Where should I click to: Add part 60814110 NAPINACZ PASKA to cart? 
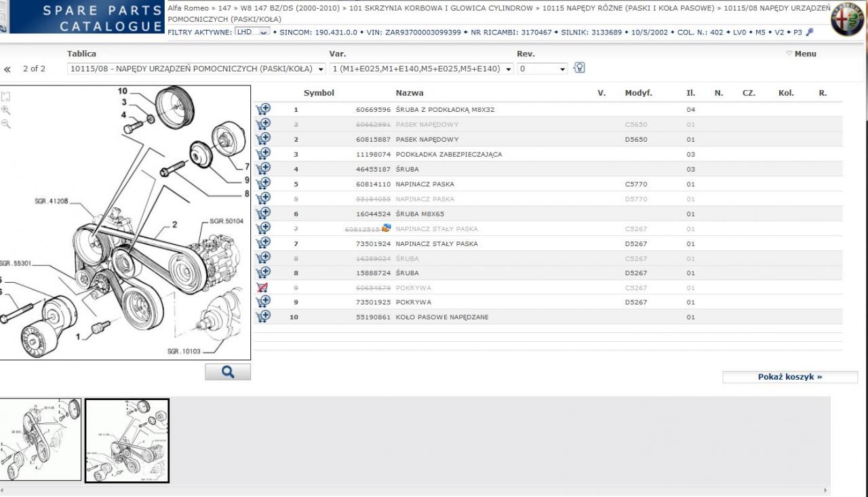coord(262,183)
